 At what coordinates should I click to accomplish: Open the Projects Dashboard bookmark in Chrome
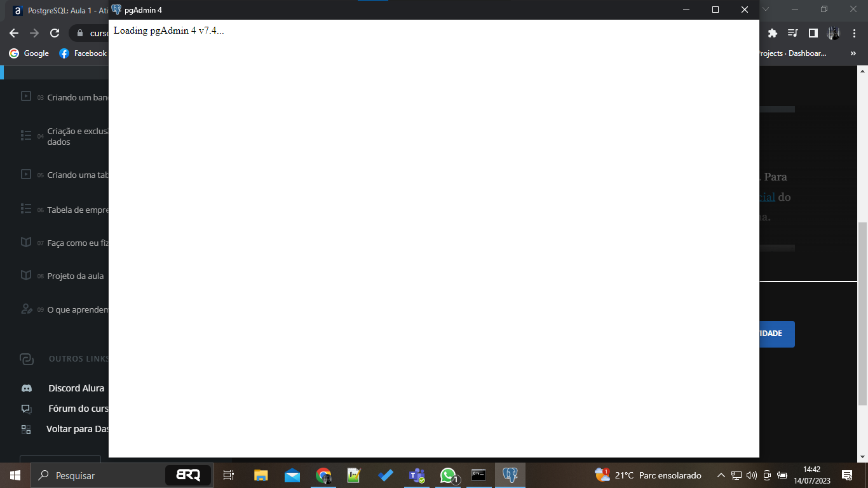[x=793, y=53]
